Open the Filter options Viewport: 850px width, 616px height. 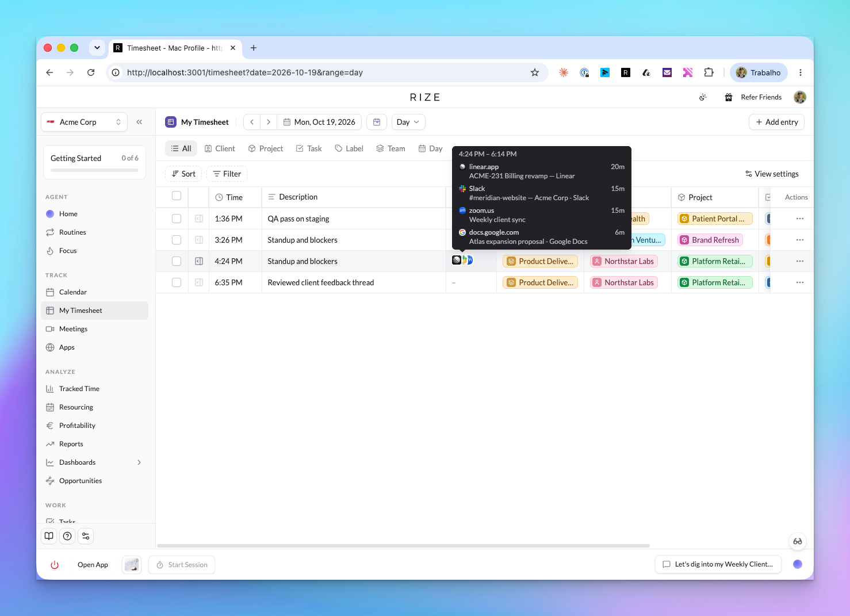pyautogui.click(x=227, y=174)
